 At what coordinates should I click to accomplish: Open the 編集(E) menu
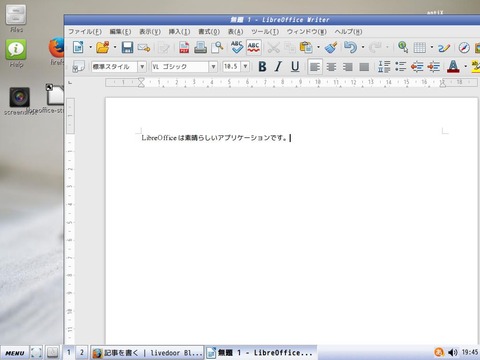click(x=120, y=32)
